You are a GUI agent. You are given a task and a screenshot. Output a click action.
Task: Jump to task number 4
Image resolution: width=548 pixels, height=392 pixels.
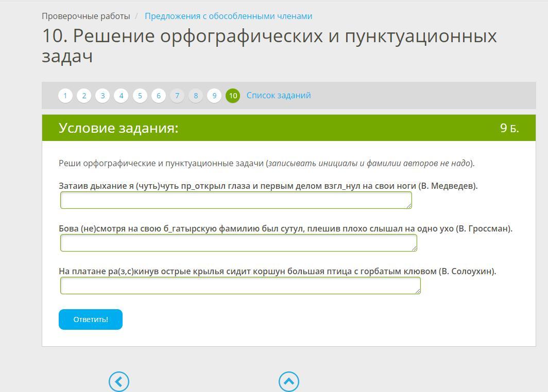(x=121, y=96)
